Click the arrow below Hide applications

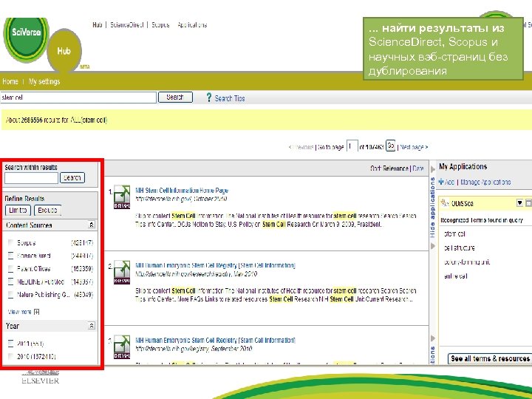tap(432, 245)
